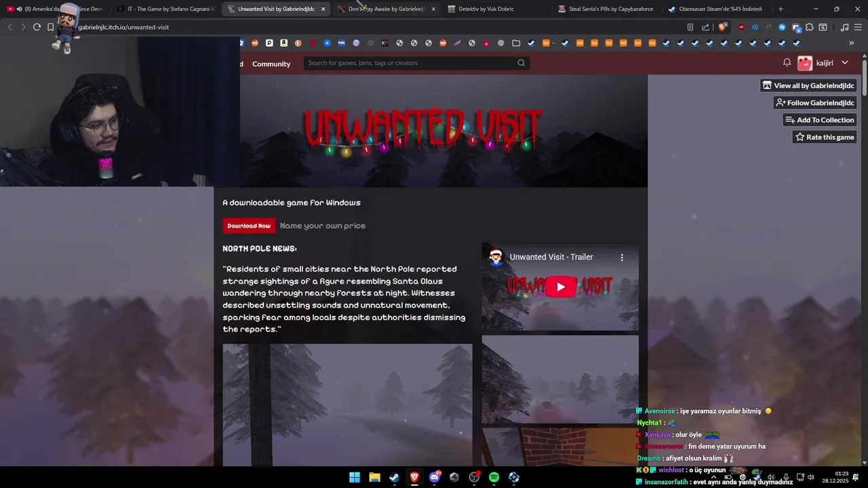Open Steam from the taskbar
This screenshot has height=488, width=868.
click(x=394, y=477)
